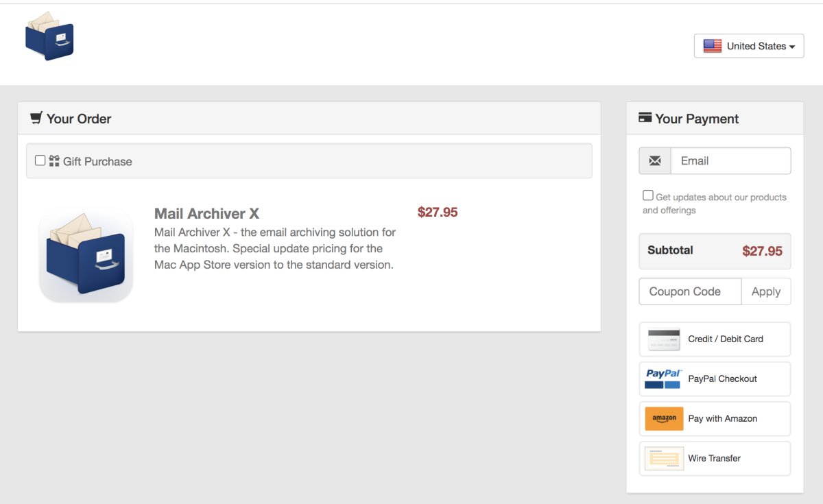
Task: Click the Mail Archiver logo in header
Action: (49, 36)
